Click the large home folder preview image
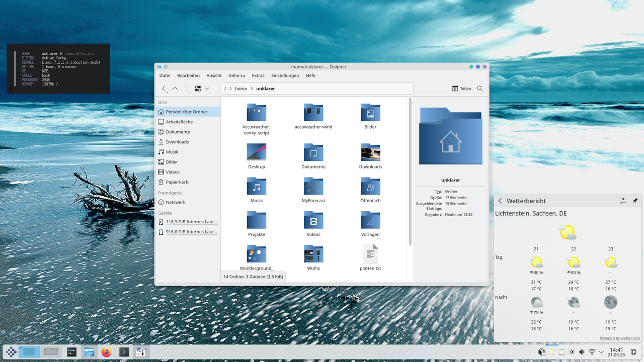644x362 pixels. 450,136
